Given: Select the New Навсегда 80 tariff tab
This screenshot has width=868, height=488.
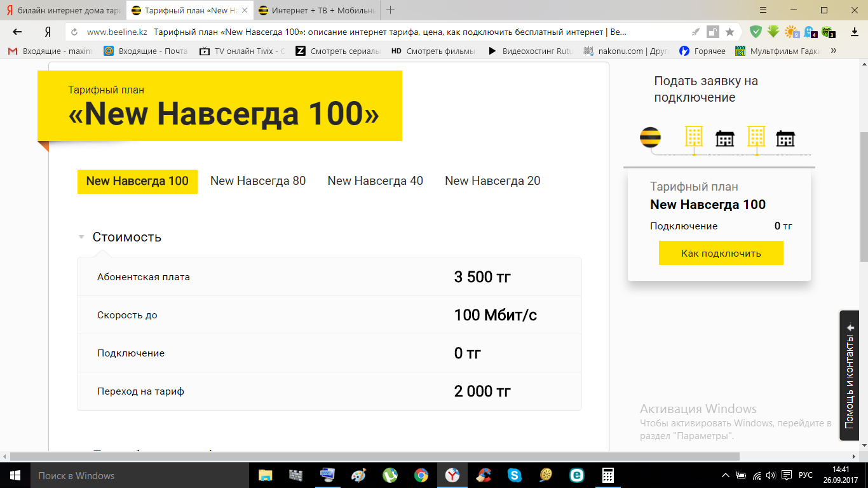Looking at the screenshot, I should click(x=258, y=181).
